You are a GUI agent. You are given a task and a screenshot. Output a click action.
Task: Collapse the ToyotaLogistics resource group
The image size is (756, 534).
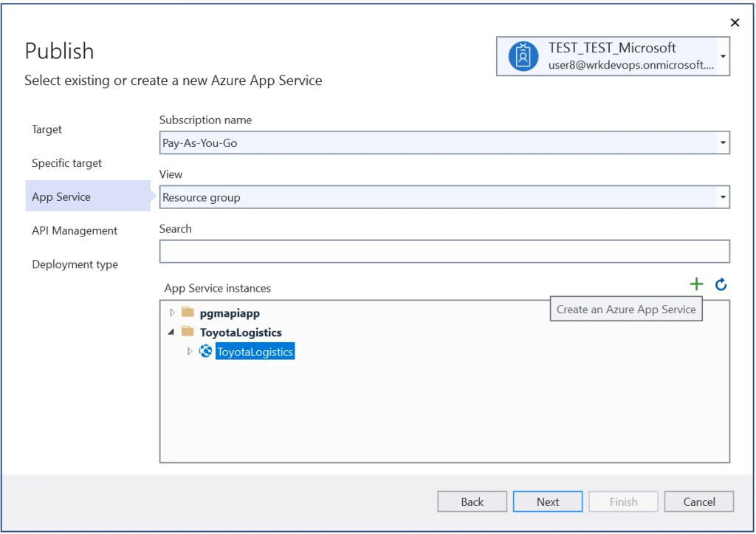171,332
